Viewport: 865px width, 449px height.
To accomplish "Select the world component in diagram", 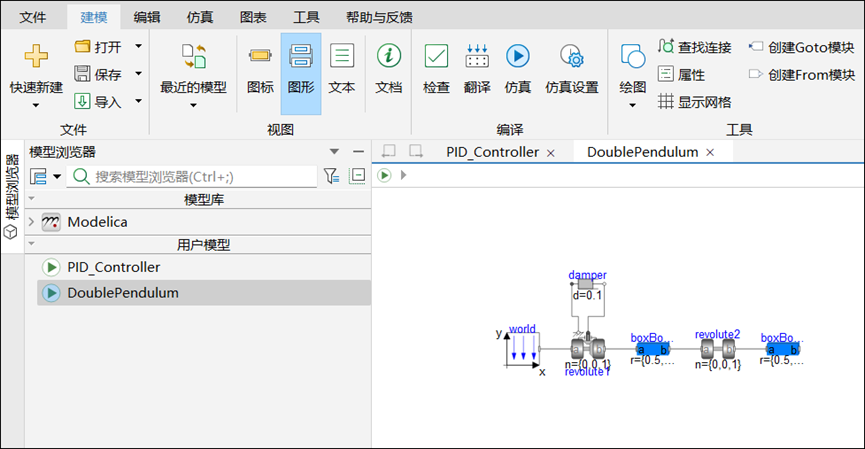I will click(522, 349).
